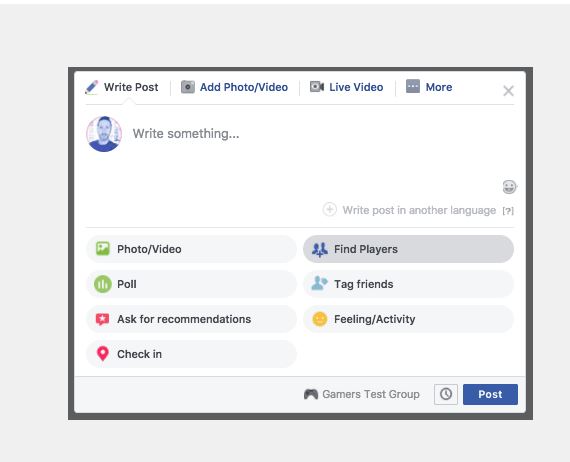
Task: Choose Tag friends option
Action: click(x=408, y=284)
